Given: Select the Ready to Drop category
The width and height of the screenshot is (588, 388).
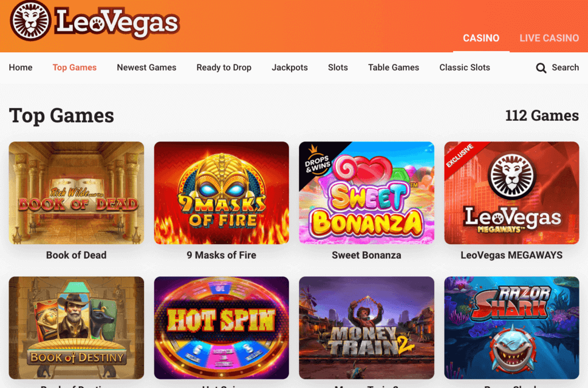Looking at the screenshot, I should [224, 68].
